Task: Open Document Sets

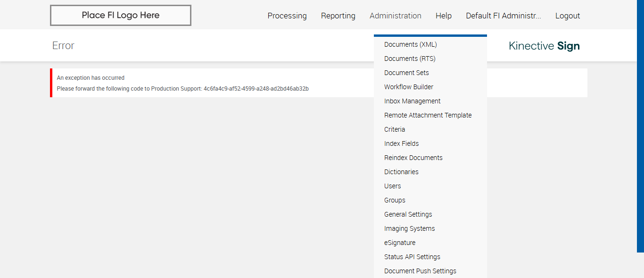Action: pyautogui.click(x=406, y=73)
